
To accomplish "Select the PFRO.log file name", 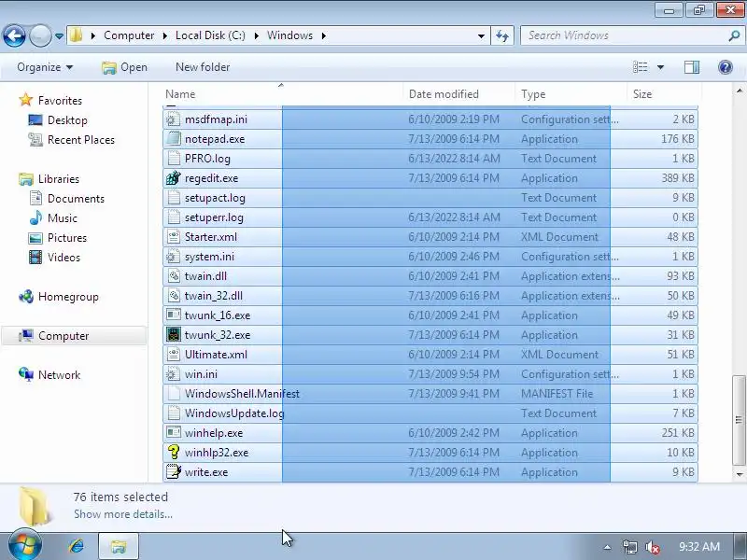I will (207, 159).
